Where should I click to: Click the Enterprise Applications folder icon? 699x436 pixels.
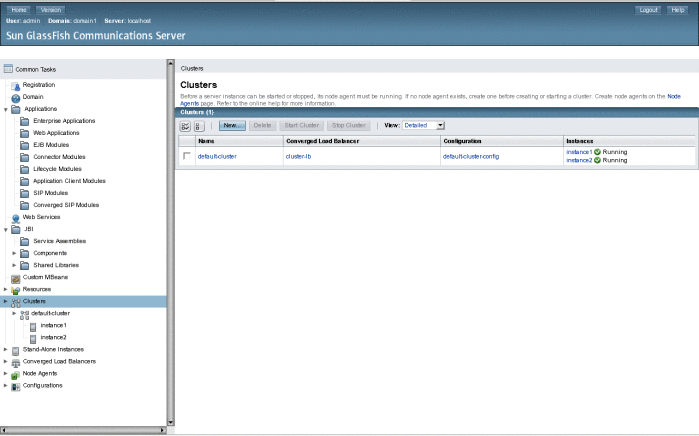(x=25, y=121)
